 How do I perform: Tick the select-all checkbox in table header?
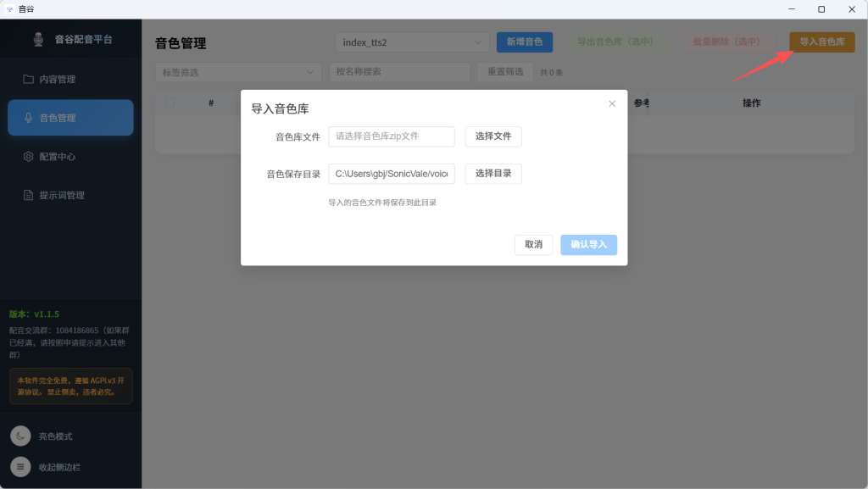click(170, 103)
